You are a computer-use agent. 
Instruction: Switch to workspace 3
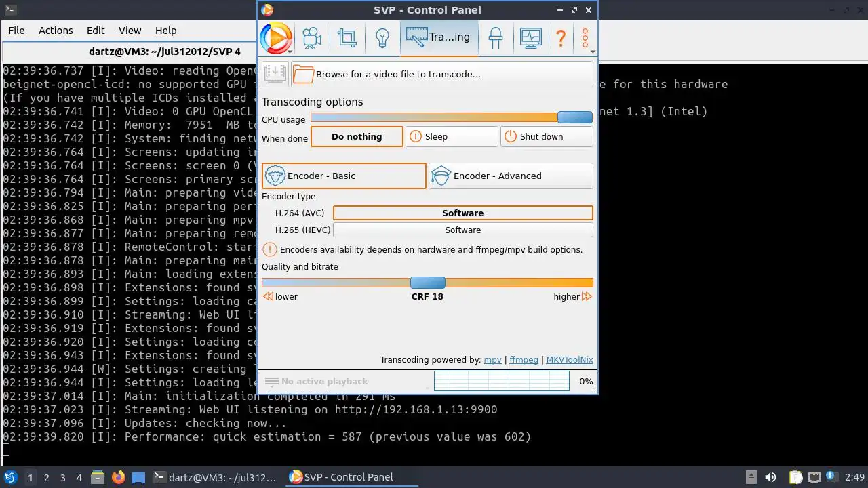coord(62,478)
